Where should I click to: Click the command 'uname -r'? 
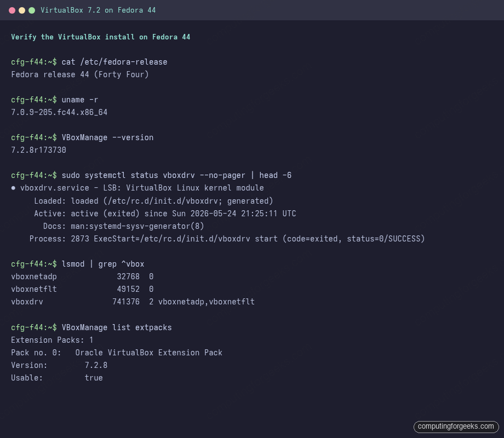pyautogui.click(x=80, y=100)
